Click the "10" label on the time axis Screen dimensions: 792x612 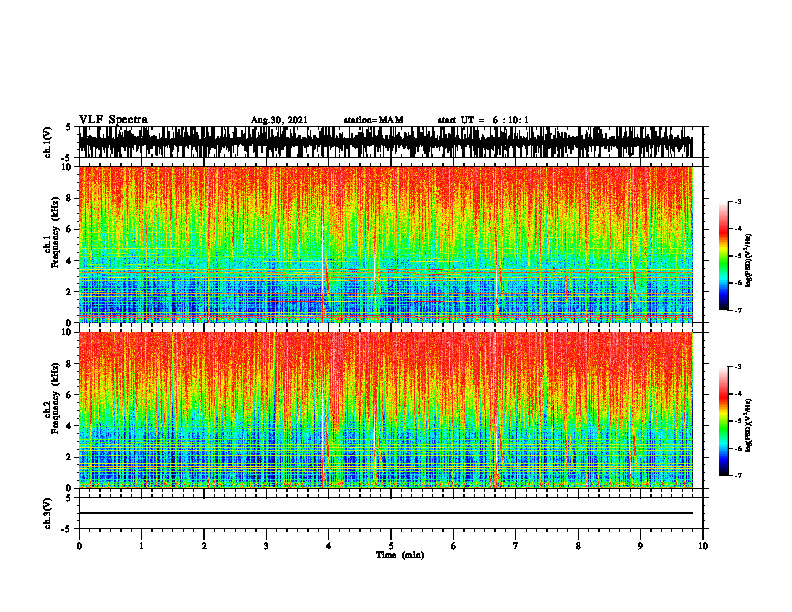pyautogui.click(x=703, y=546)
